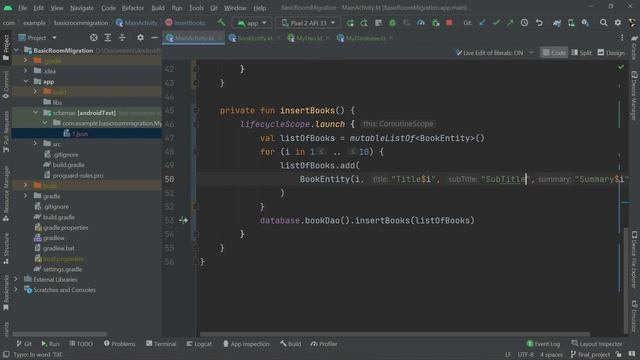Image resolution: width=640 pixels, height=360 pixels.
Task: Click Select Opened File target icon
Action: (93, 38)
